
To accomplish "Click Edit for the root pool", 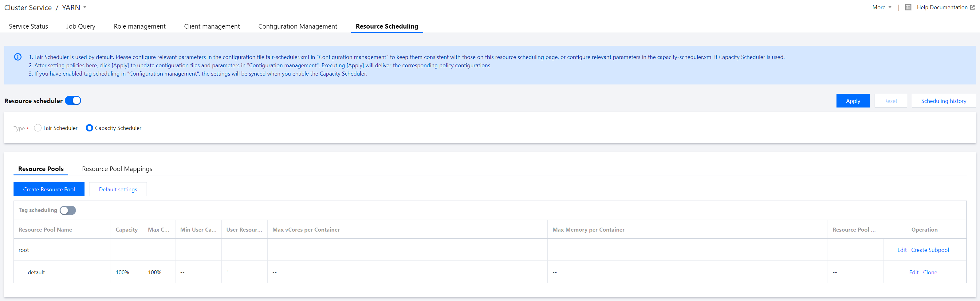I will (x=902, y=250).
